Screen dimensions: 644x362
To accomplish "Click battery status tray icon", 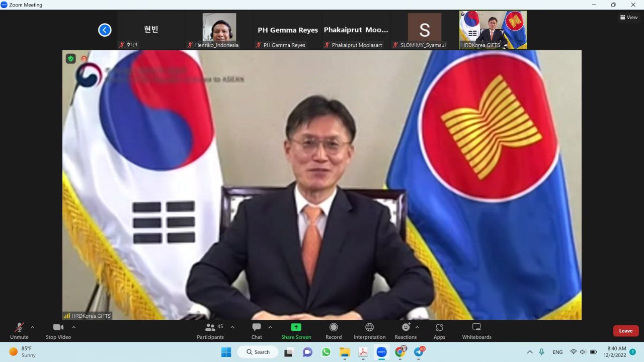I will (594, 352).
